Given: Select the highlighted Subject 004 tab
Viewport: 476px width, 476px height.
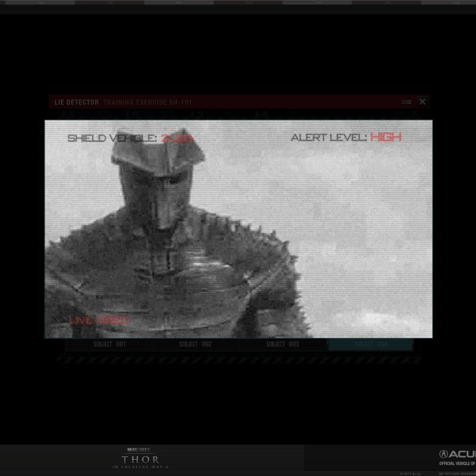Looking at the screenshot, I should [x=371, y=344].
